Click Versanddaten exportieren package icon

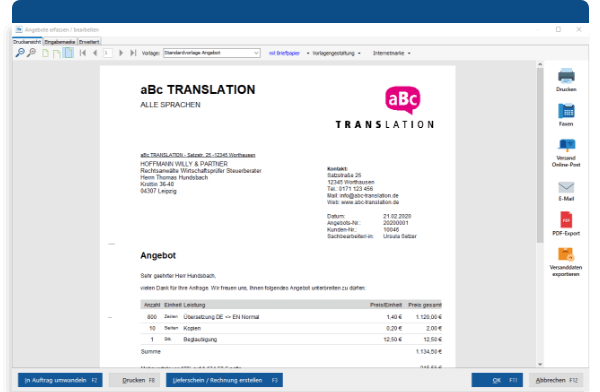[x=566, y=254]
